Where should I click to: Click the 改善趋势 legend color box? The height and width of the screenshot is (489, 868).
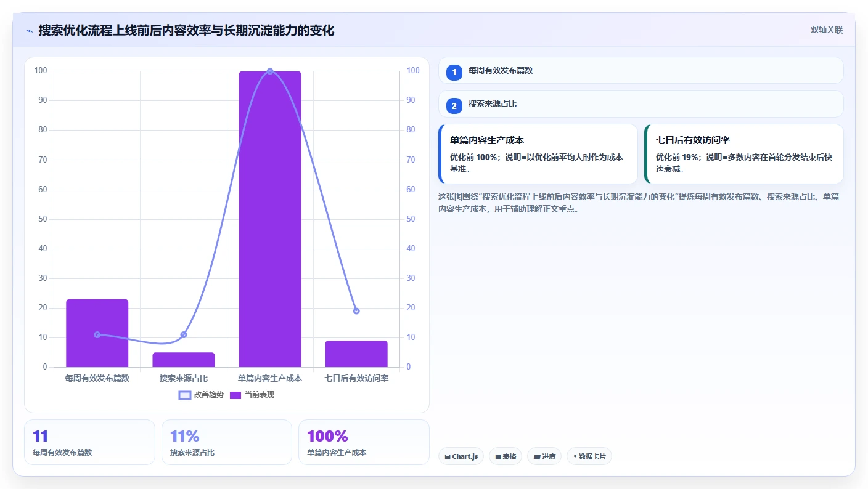(x=185, y=395)
